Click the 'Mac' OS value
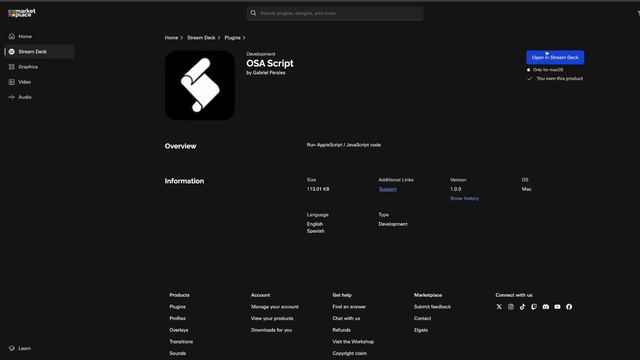This screenshot has width=640, height=360. pos(527,189)
